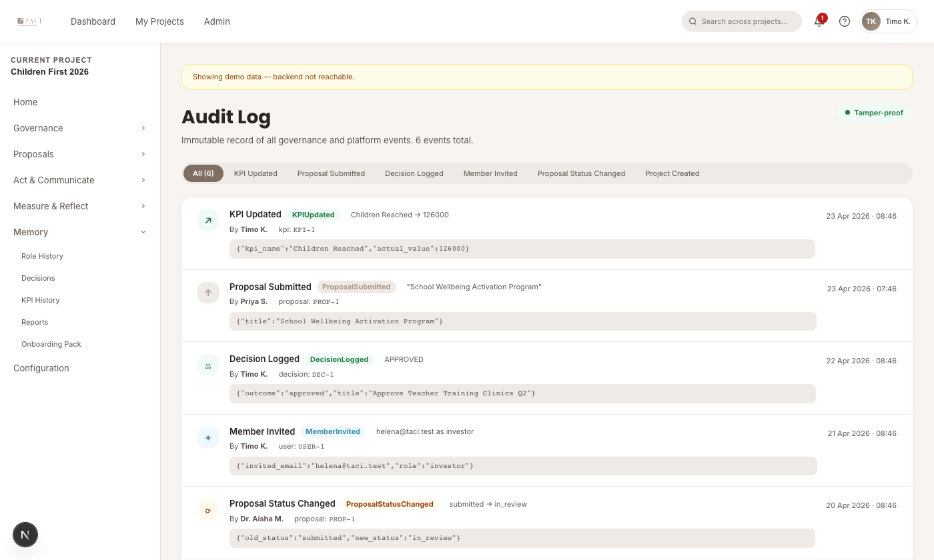This screenshot has width=934, height=560.
Task: Filter by KPI Updated tab
Action: pyautogui.click(x=256, y=173)
